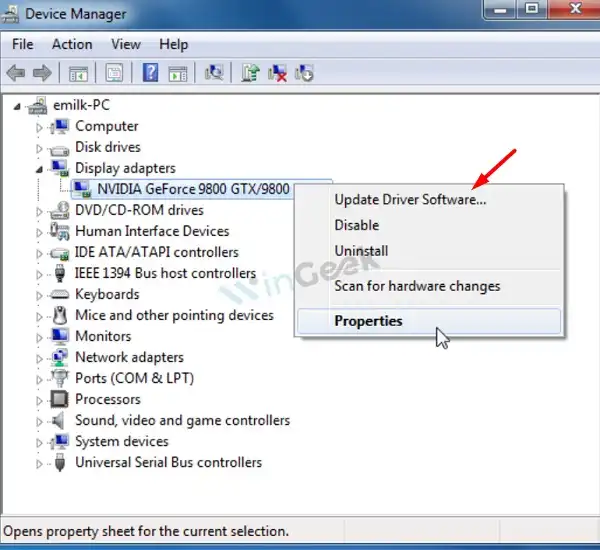Open the Action menu
The image size is (600, 550).
tap(72, 44)
